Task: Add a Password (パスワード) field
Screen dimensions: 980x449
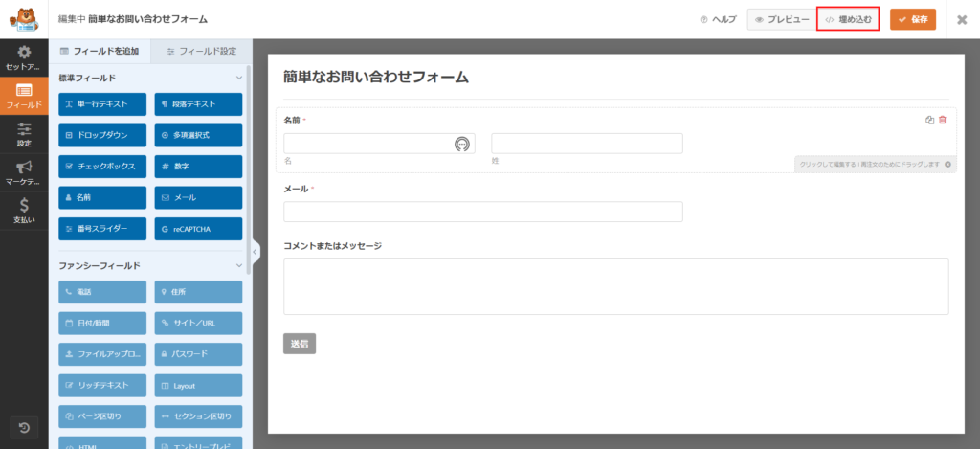Action: (x=198, y=354)
